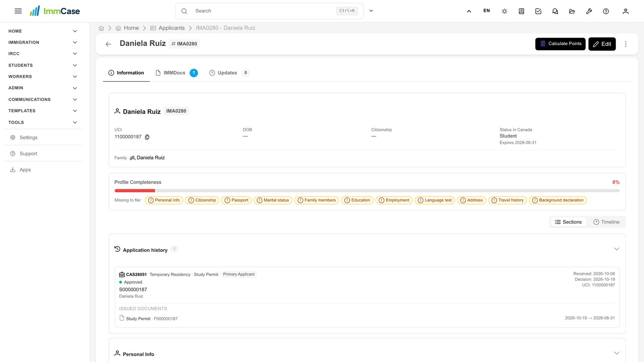
Task: Open the IMMDocs tab
Action: (176, 73)
